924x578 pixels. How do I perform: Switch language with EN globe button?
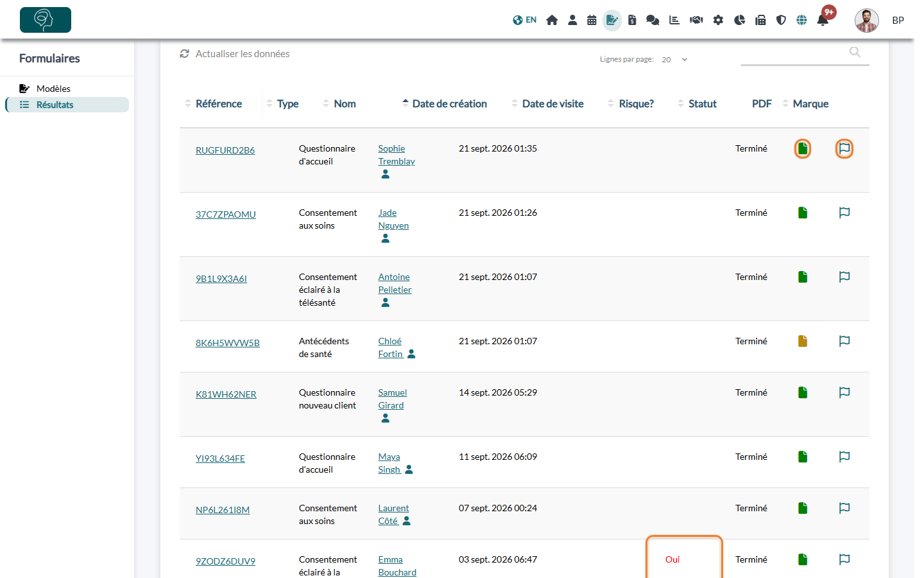(525, 20)
